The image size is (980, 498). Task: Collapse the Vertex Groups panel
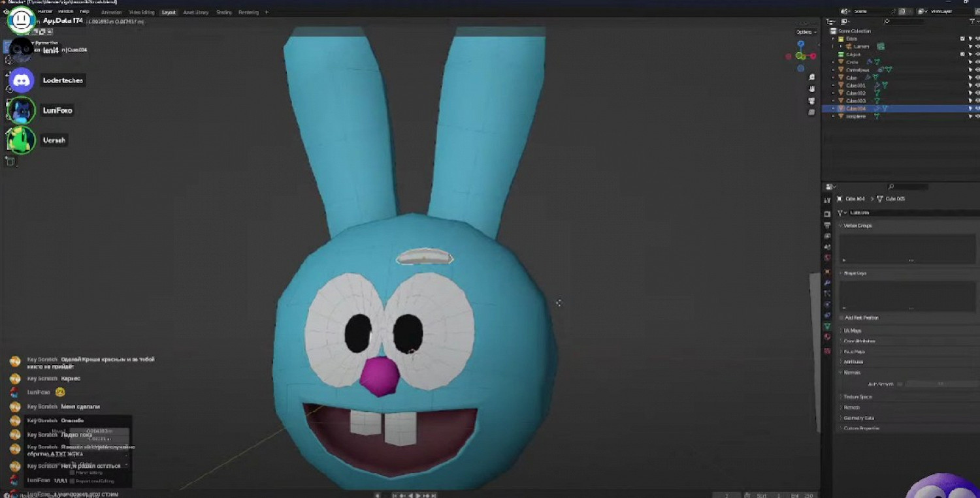[x=857, y=225]
